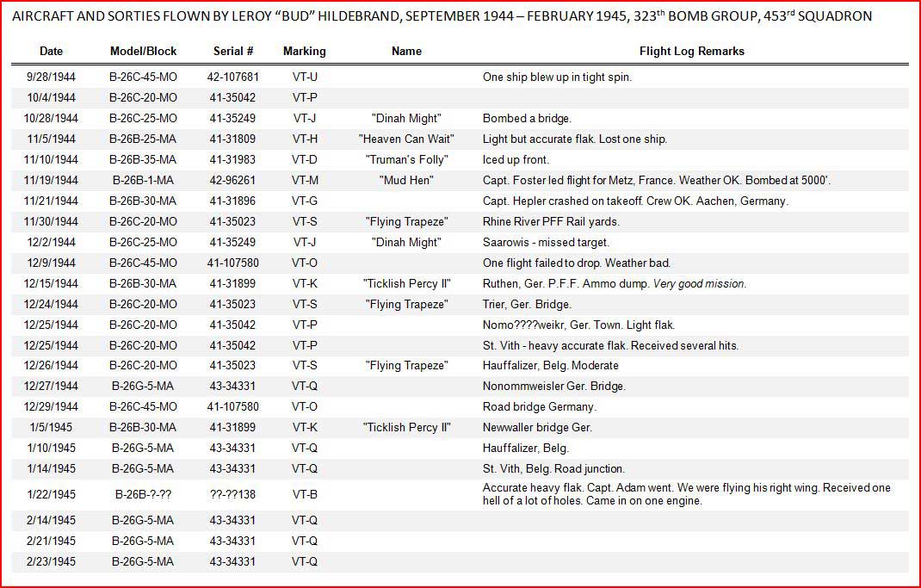Click the date 12/2/1944

(51, 242)
